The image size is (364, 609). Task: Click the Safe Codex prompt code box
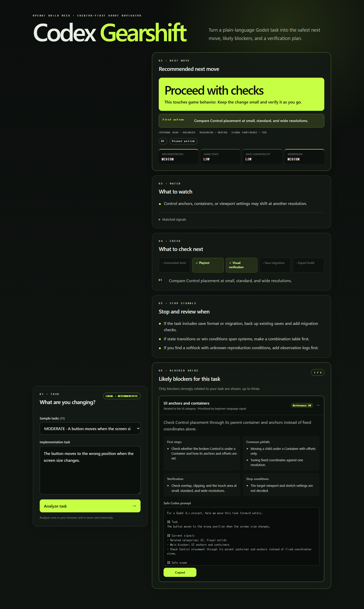241,536
